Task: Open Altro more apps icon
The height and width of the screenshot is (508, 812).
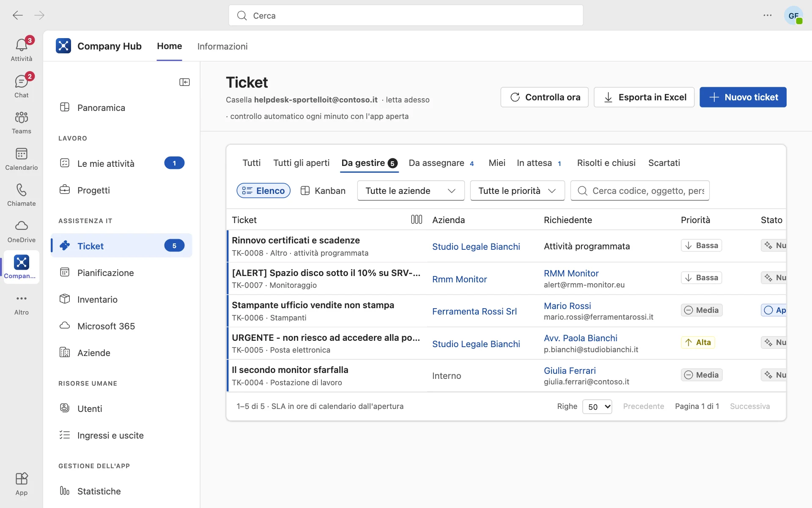Action: coord(22,304)
